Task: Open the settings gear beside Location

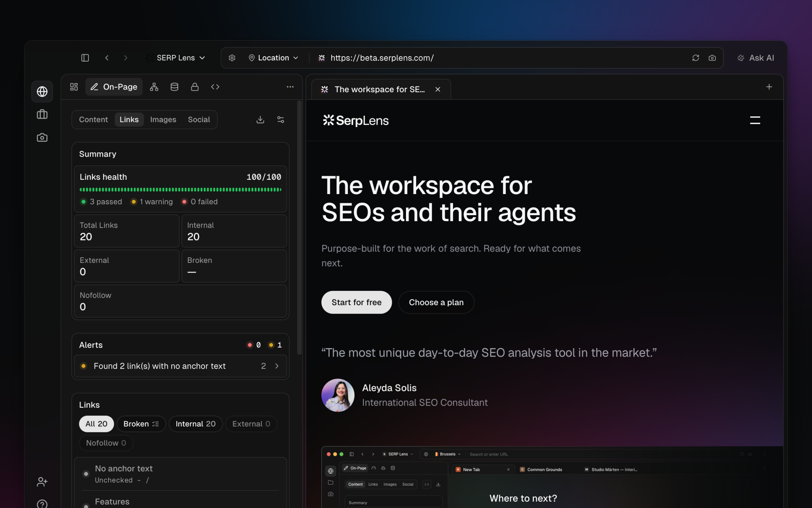Action: (232, 58)
